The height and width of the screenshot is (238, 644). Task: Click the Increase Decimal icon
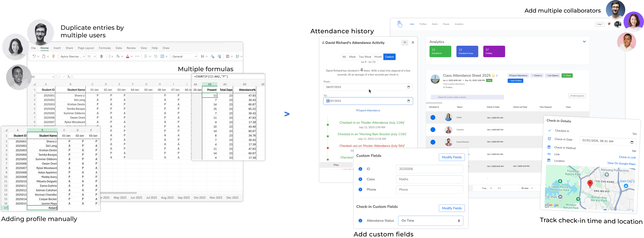tap(212, 56)
